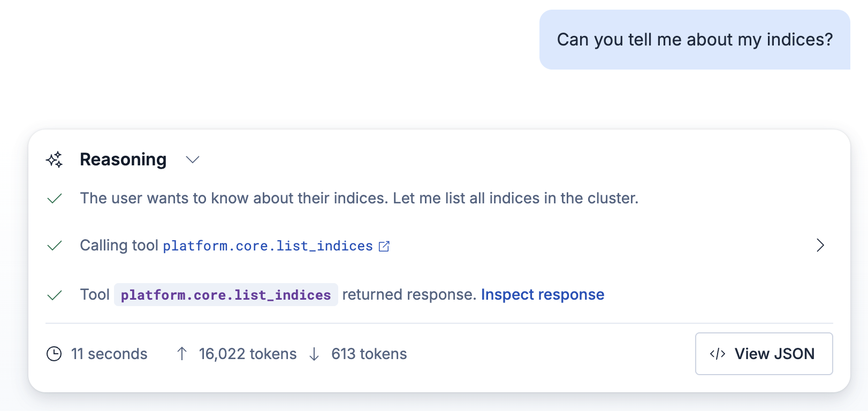The image size is (868, 411).
Task: Click the Reasoning heading
Action: click(123, 159)
